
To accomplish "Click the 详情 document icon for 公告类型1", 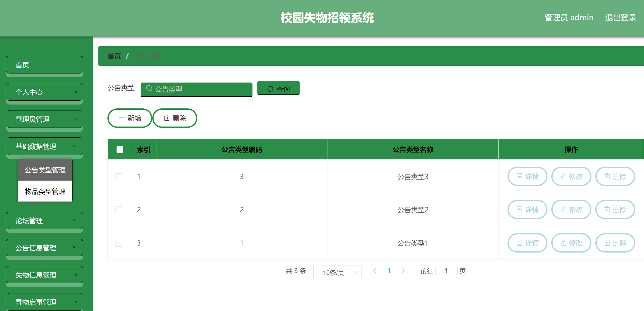I will tap(519, 243).
